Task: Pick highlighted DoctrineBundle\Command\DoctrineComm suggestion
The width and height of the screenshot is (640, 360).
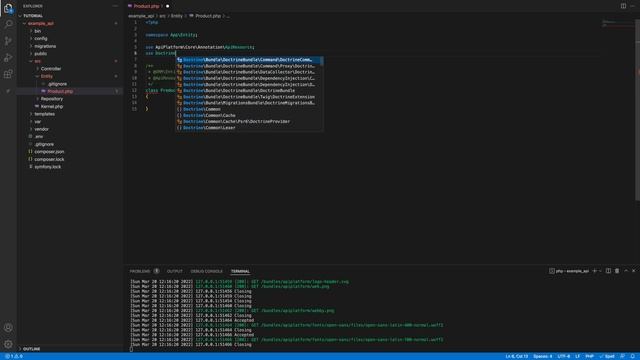Action: (249, 60)
